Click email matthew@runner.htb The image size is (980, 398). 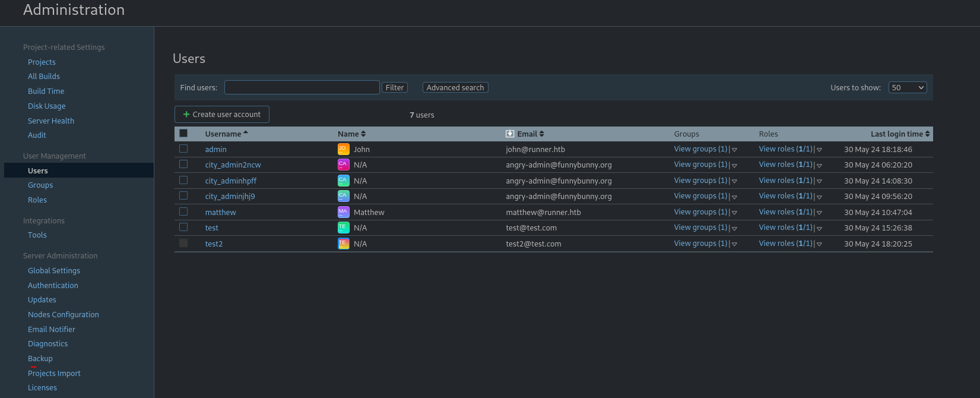click(543, 212)
